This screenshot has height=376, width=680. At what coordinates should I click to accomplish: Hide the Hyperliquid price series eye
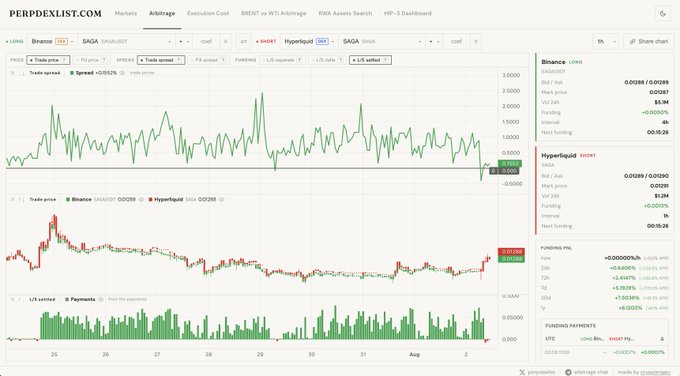[x=222, y=199]
